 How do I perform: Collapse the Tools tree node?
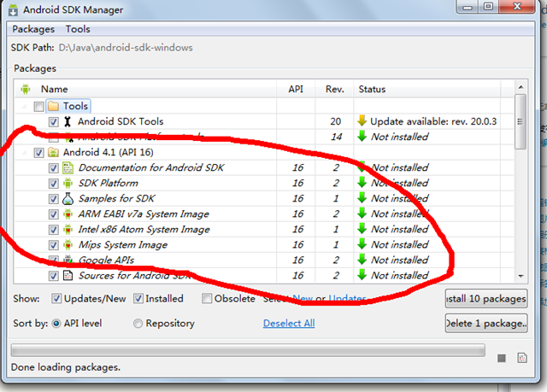[x=24, y=106]
